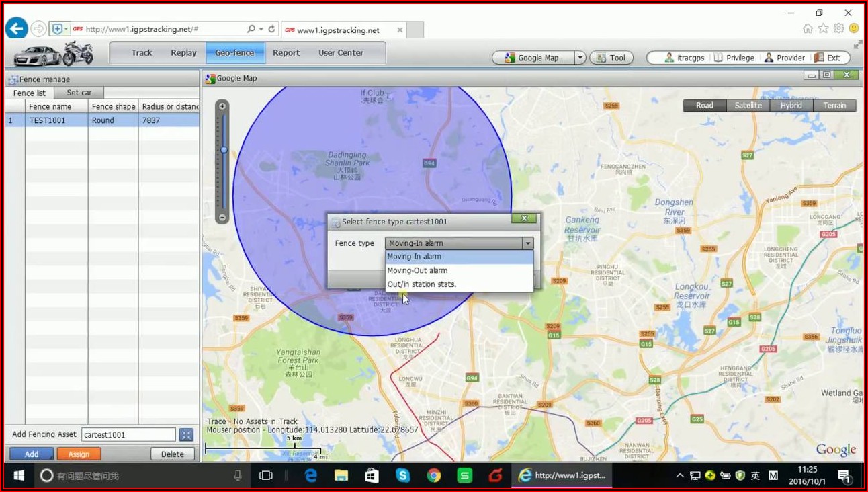Click icon next to Add Fencing Asset field

coord(186,435)
